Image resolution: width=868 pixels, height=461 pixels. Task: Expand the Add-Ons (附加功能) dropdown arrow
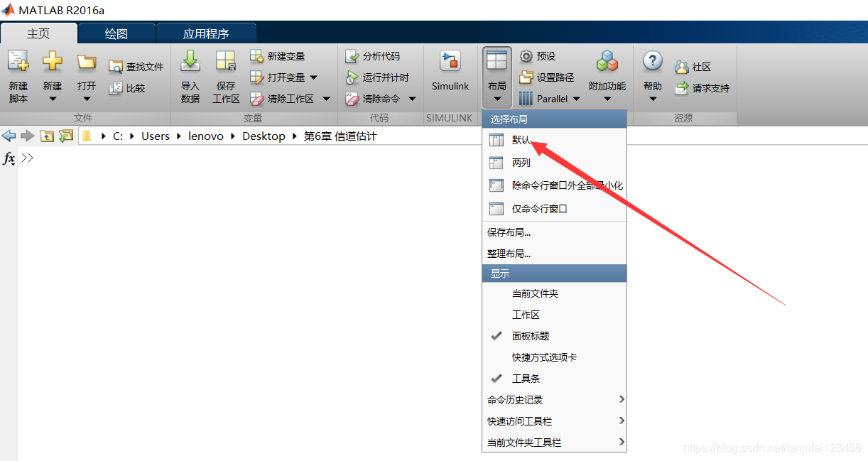point(607,99)
